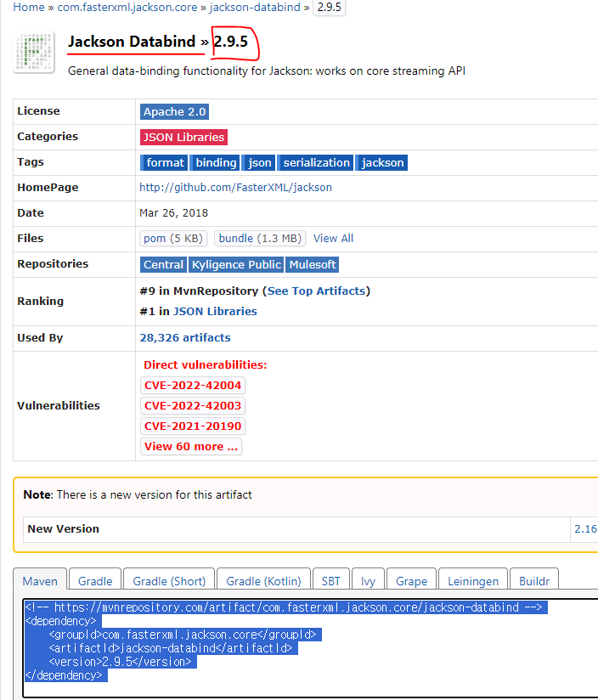Click the New Version row label
The width and height of the screenshot is (598, 700).
coord(64,529)
